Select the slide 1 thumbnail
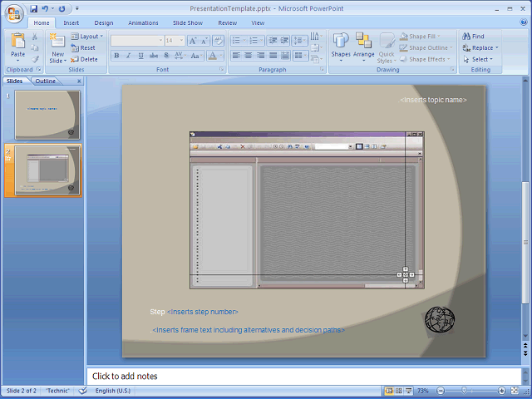 pos(47,115)
